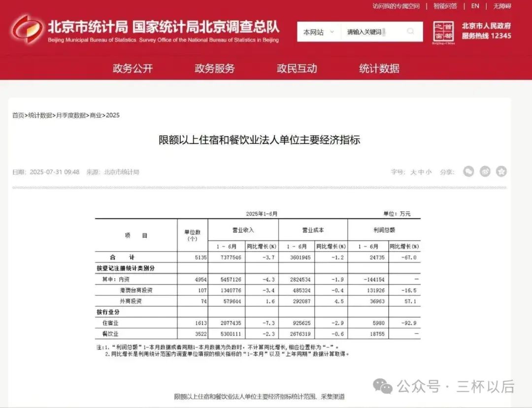Click the table caption 2025年1-6月
Image resolution: width=532 pixels, height=408 pixels.
coord(262,214)
